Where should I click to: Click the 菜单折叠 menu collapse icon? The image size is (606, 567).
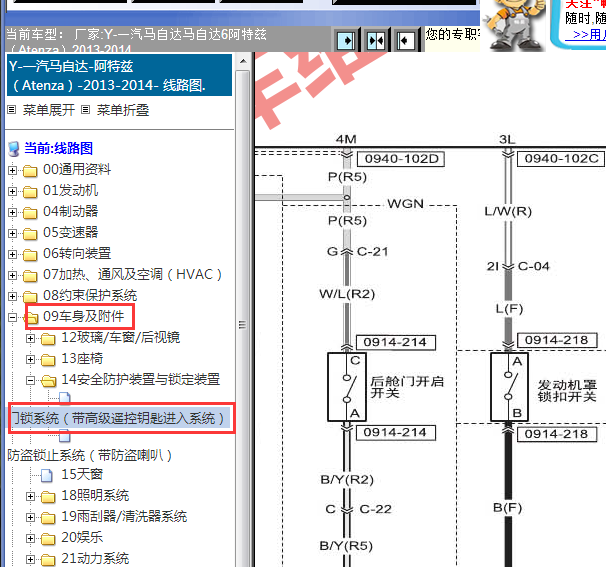click(x=85, y=110)
